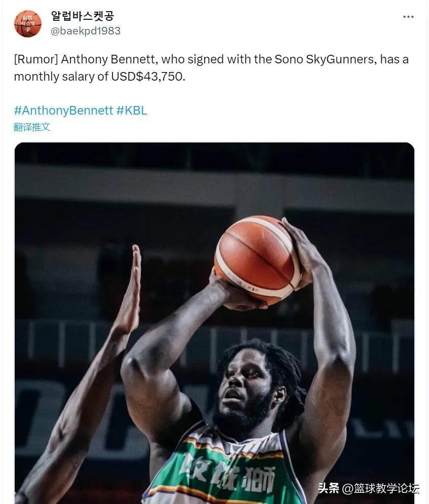
Task: Click the account name 알럽바스켓공
Action: click(x=83, y=16)
